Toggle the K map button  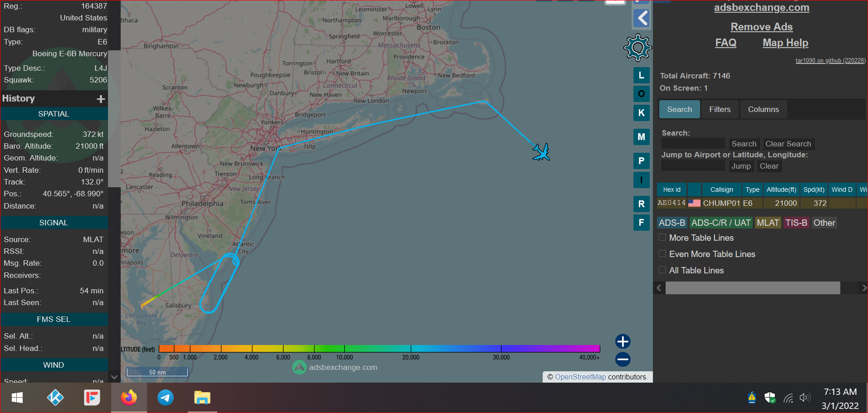point(641,113)
